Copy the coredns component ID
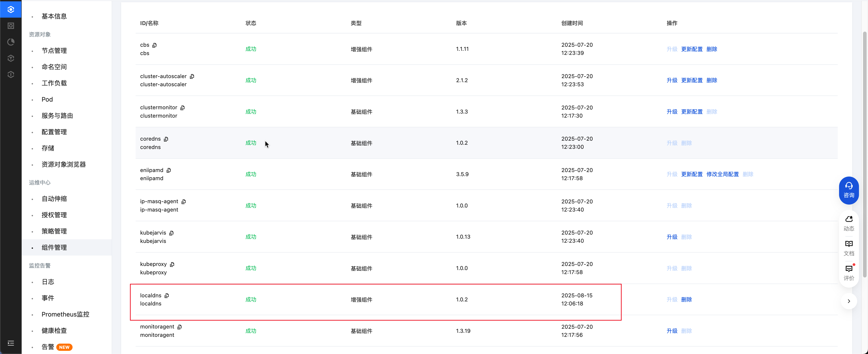 click(x=166, y=139)
